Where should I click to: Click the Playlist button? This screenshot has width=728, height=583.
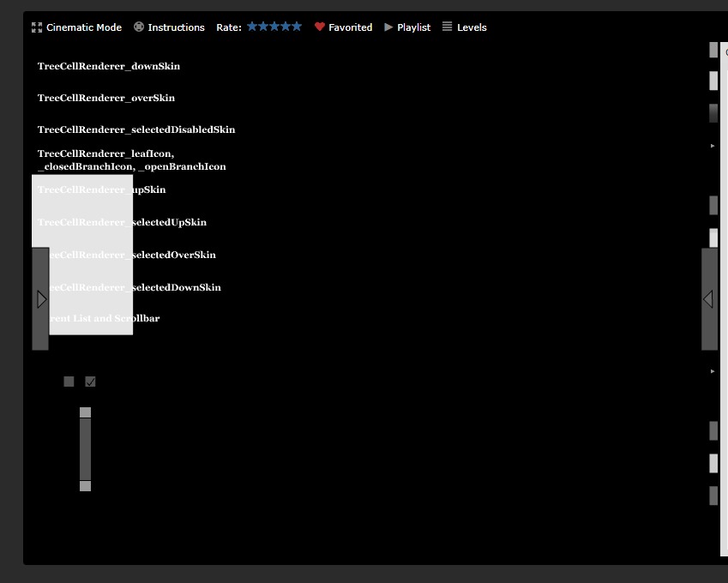(x=412, y=27)
